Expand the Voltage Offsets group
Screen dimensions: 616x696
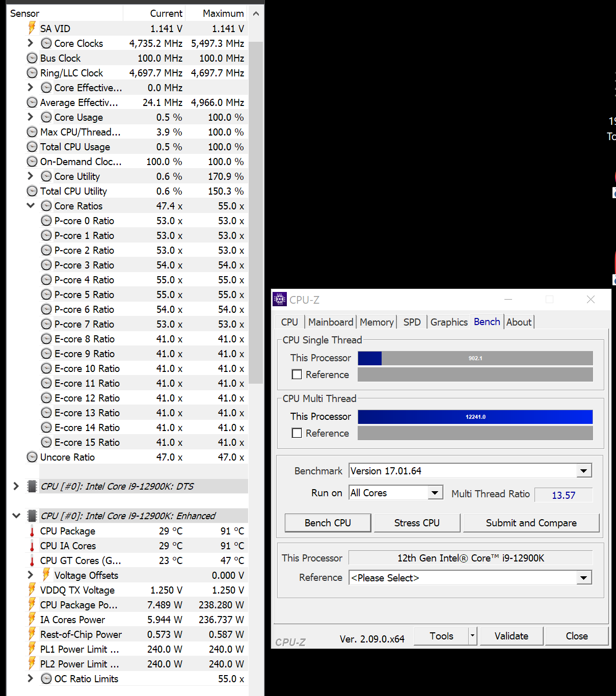30,575
